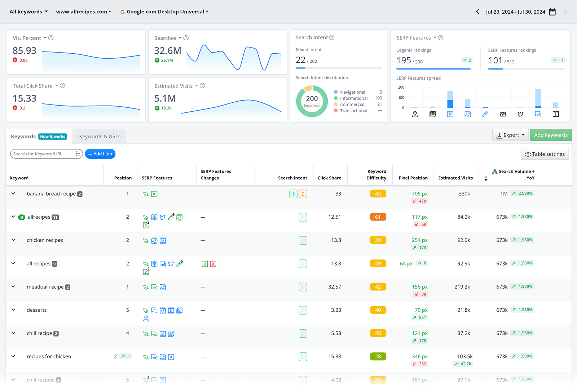This screenshot has width=577, height=392.
Task: Click the search field list options icon
Action: click(78, 154)
